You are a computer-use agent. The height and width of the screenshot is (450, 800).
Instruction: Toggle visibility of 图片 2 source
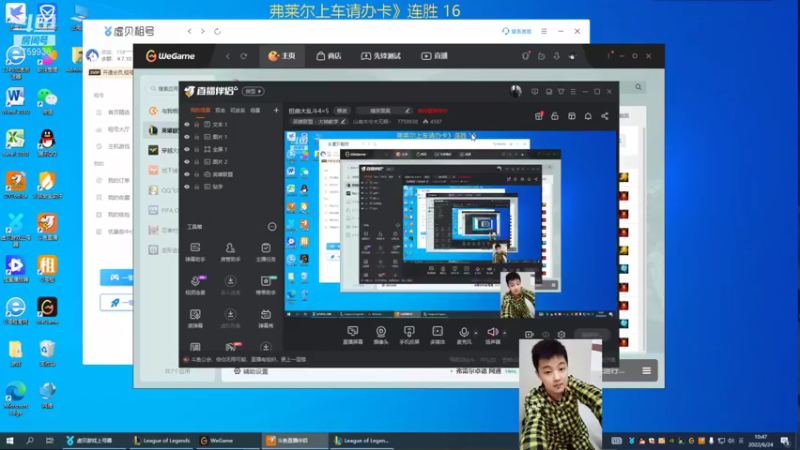point(187,162)
